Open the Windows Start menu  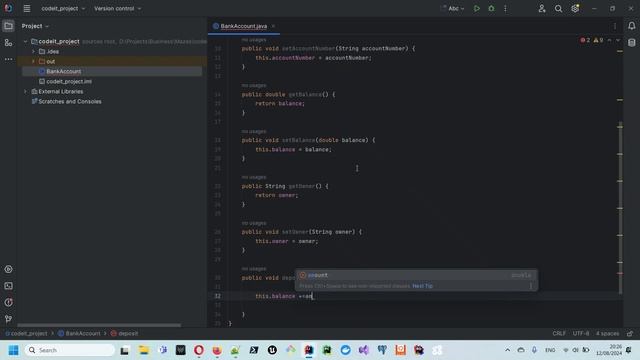point(13,350)
